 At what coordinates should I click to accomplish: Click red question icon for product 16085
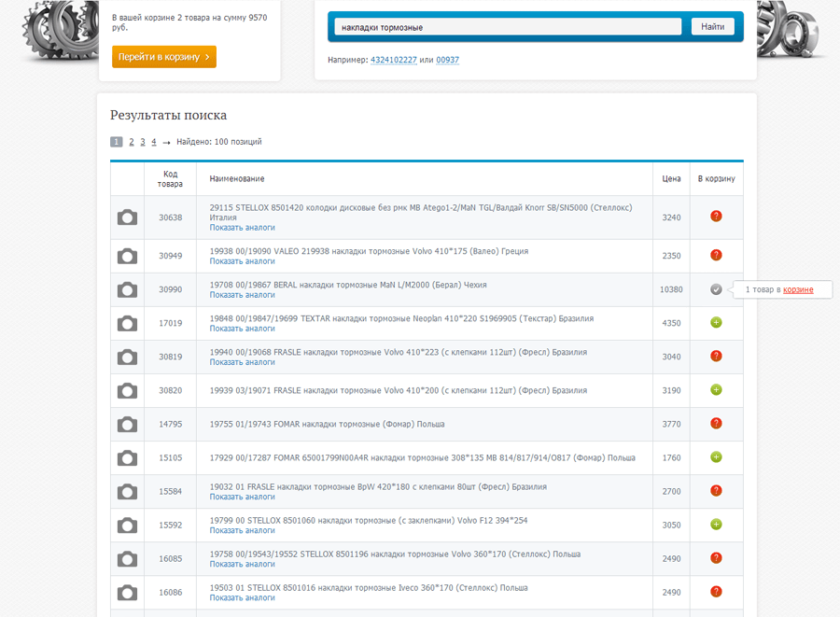[x=716, y=558]
